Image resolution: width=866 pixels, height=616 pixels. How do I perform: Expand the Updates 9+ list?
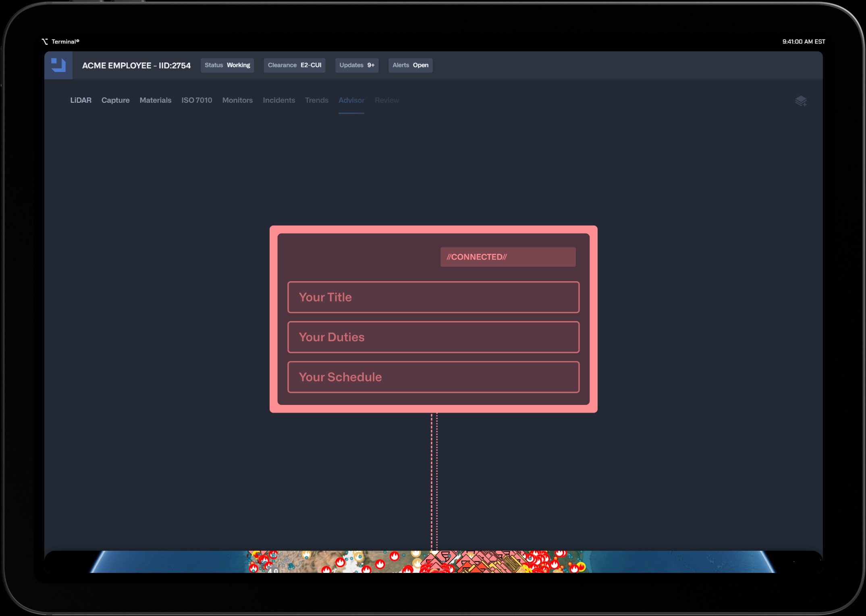click(x=357, y=65)
